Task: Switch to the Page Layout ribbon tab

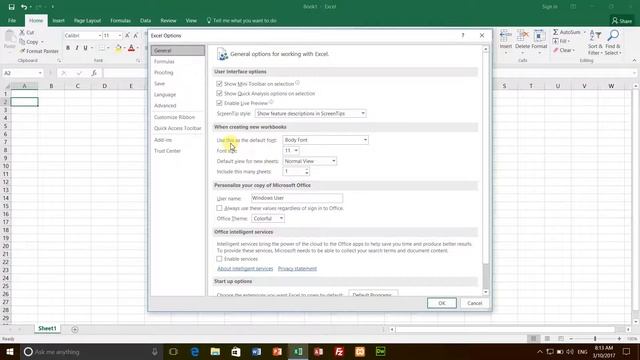Action: [87, 20]
